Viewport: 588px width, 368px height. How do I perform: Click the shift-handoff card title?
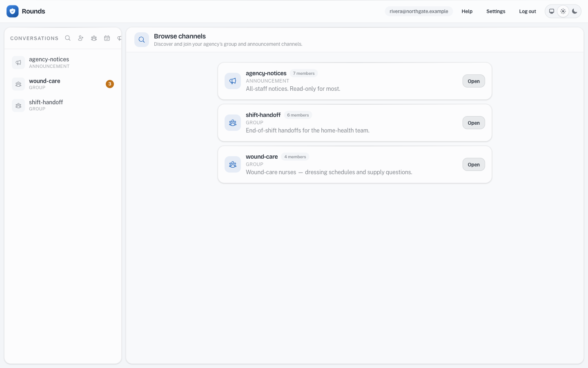[263, 115]
